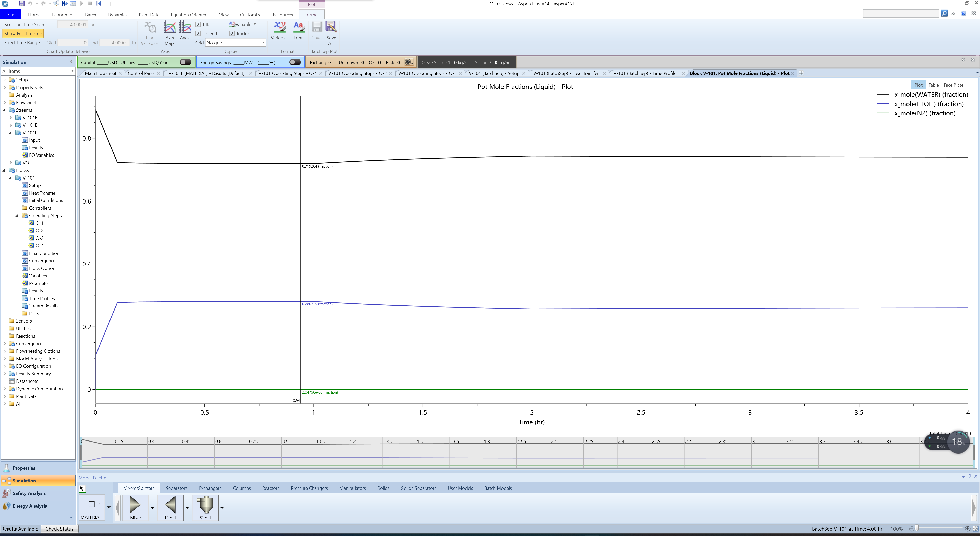Screen dimensions: 980x536
Task: Switch to V-101 (BatchSep) - Heat Transfer tab
Action: point(566,73)
